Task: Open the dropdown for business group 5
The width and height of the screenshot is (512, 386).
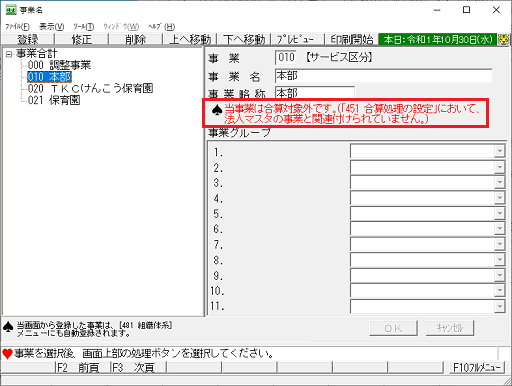Action: point(499,213)
